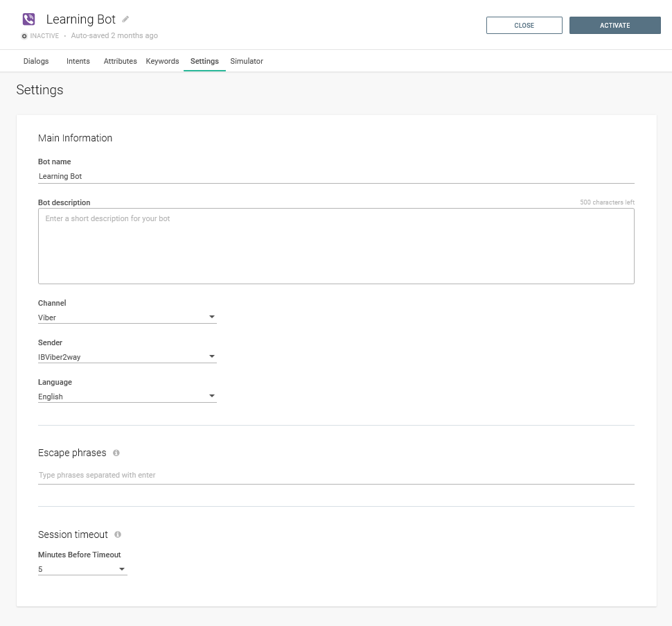Open the Language dropdown set to English
The width and height of the screenshot is (672, 626).
[127, 397]
